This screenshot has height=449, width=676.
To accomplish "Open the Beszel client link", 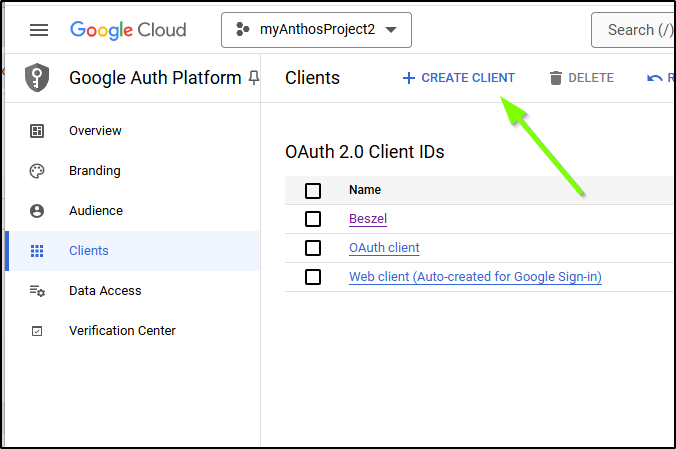I will click(368, 219).
